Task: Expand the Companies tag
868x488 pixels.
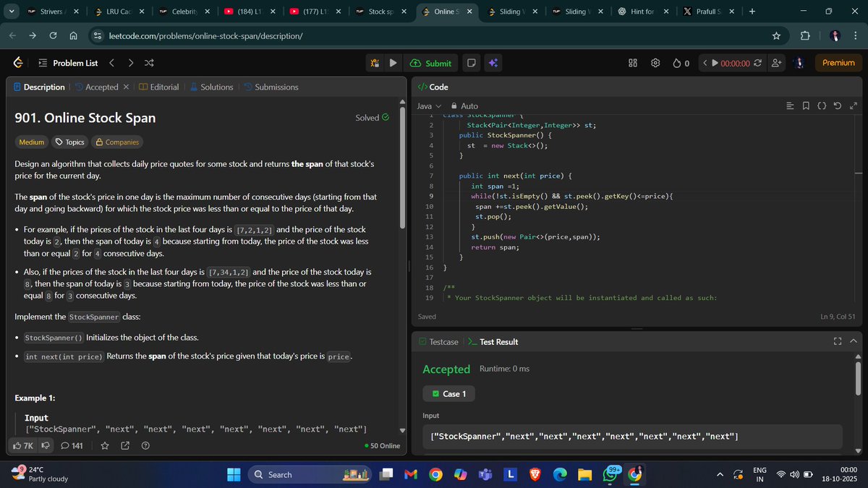Action: click(x=117, y=142)
